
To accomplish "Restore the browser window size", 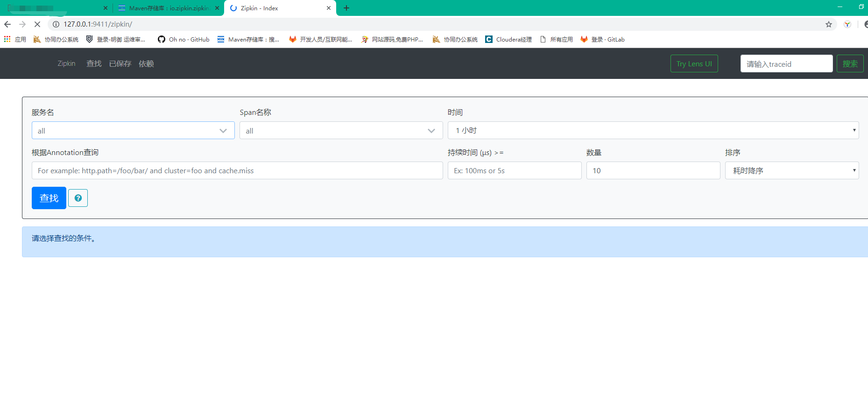I will coord(861,7).
